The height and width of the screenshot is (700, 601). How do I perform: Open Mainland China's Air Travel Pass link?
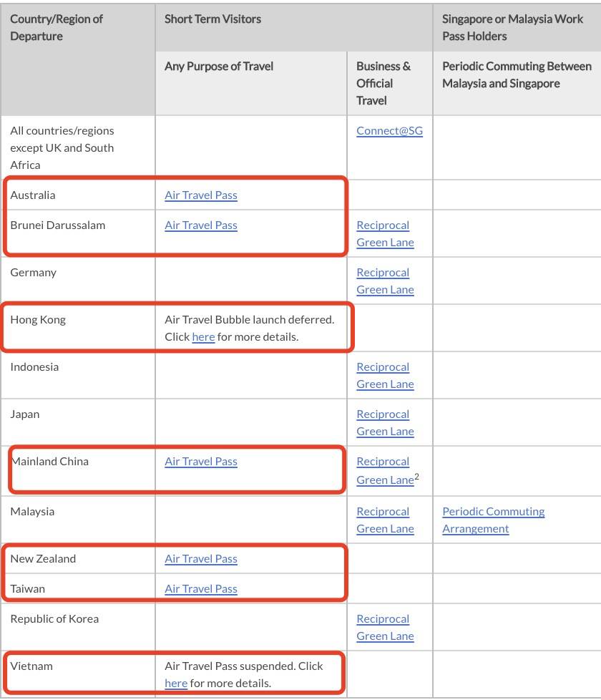coord(201,462)
